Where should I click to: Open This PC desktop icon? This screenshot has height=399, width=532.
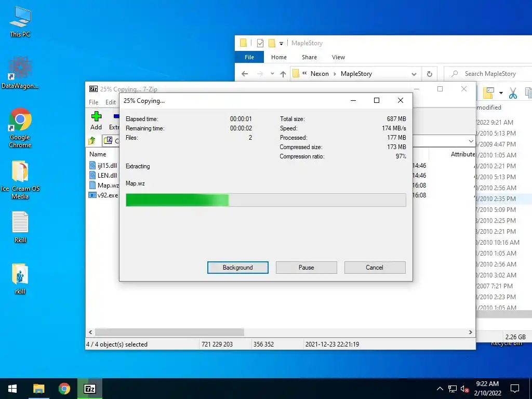click(x=20, y=21)
